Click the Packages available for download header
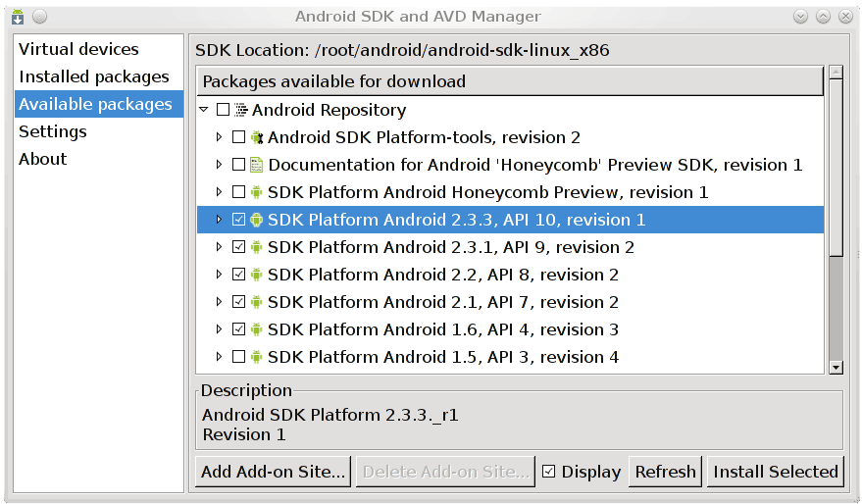The height and width of the screenshot is (504, 862). [x=510, y=81]
